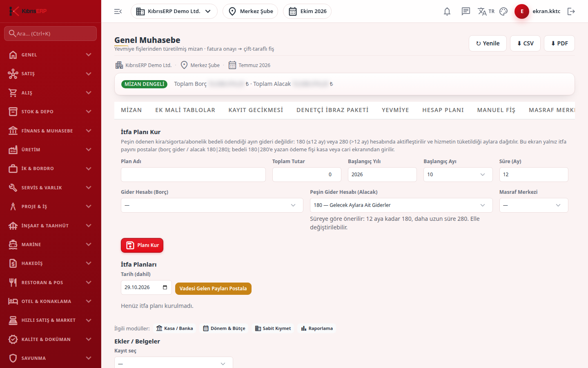Click the Yenile refresh button
The height and width of the screenshot is (368, 588).
[488, 43]
